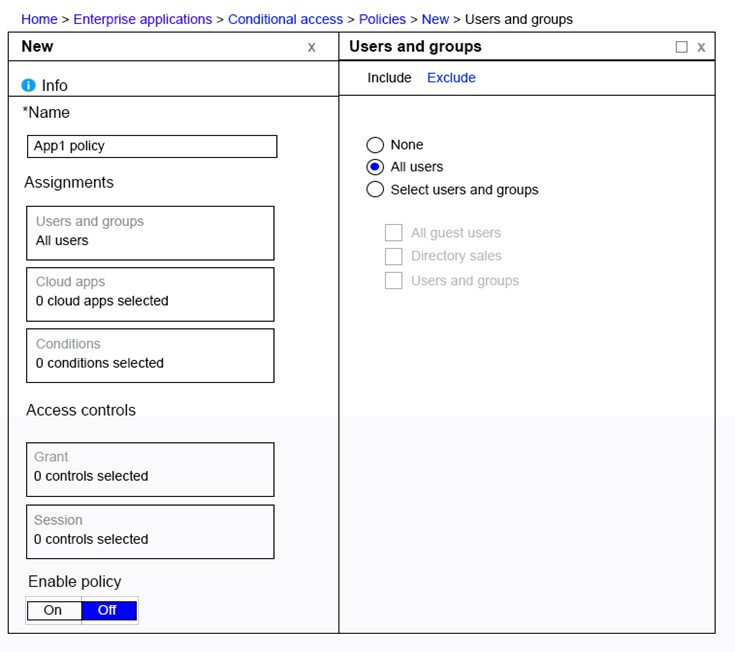Turn Enable policy On
This screenshot has height=652, width=735.
(x=54, y=610)
